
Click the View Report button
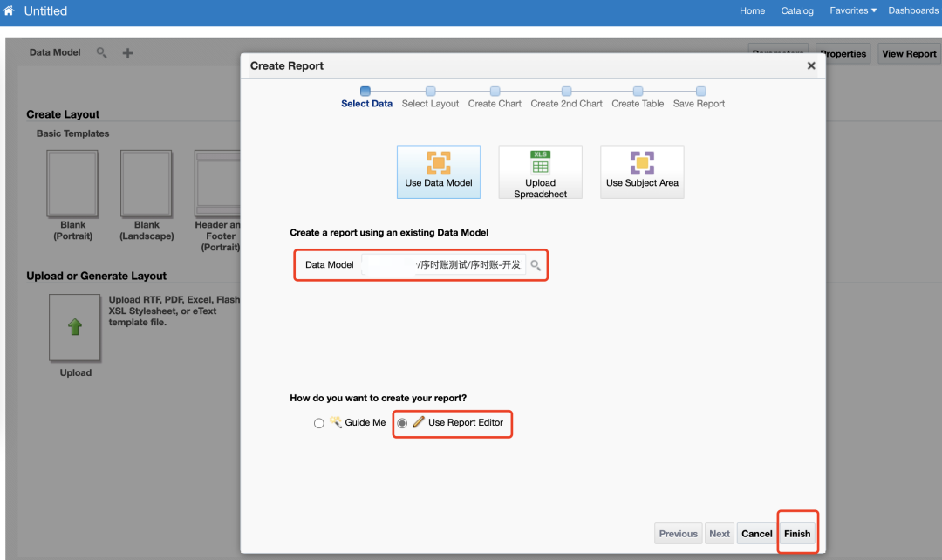[909, 53]
